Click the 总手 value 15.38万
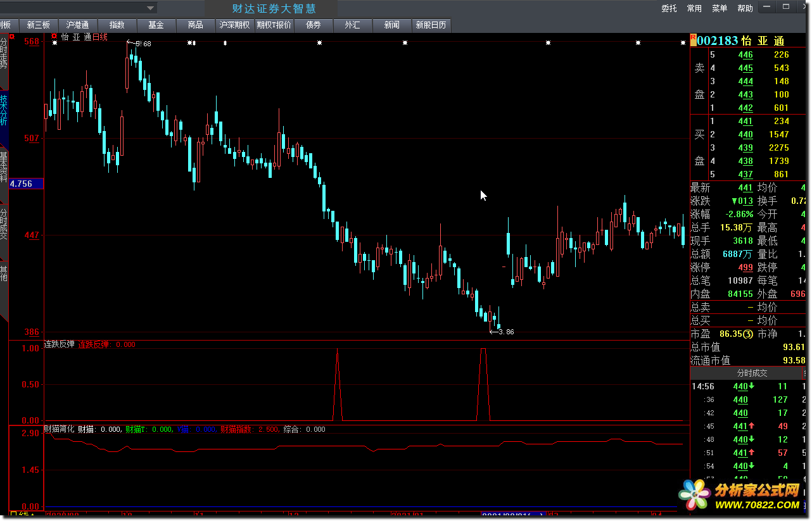The image size is (812, 521). [737, 227]
